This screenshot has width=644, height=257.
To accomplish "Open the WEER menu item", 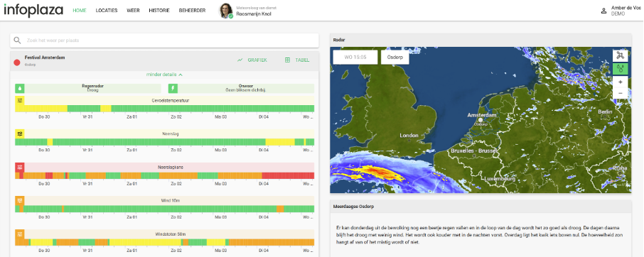I will coord(133,11).
